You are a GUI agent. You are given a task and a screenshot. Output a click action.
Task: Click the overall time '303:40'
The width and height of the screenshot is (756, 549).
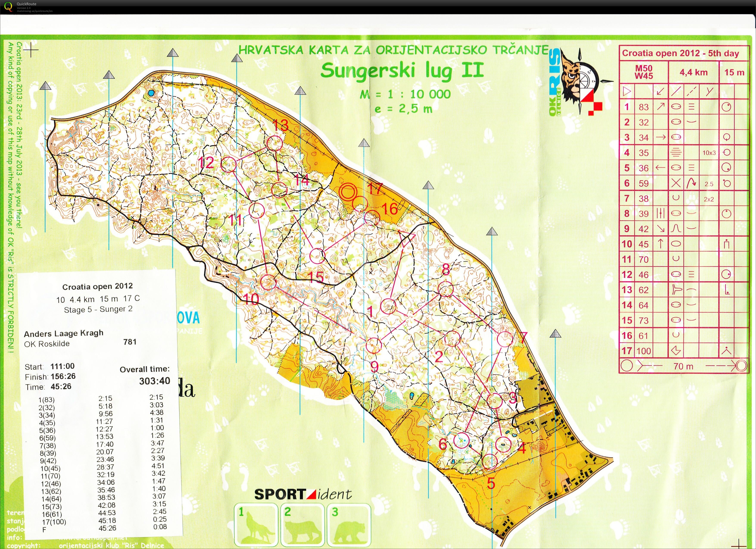155,381
